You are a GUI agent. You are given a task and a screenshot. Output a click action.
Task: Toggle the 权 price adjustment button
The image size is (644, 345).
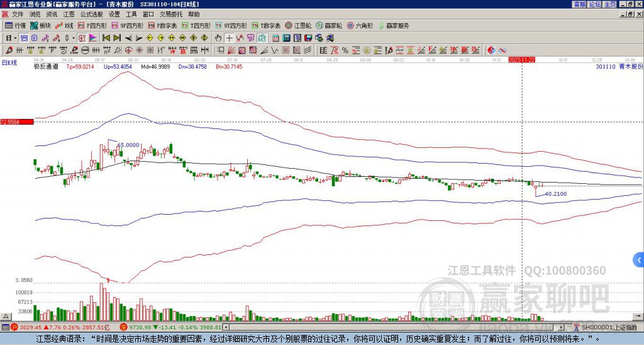click(82, 38)
